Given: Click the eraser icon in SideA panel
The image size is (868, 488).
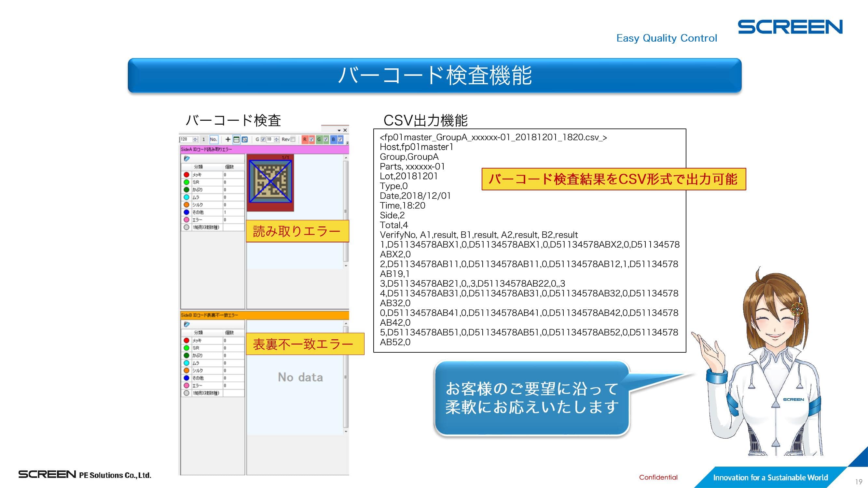Looking at the screenshot, I should 187,159.
